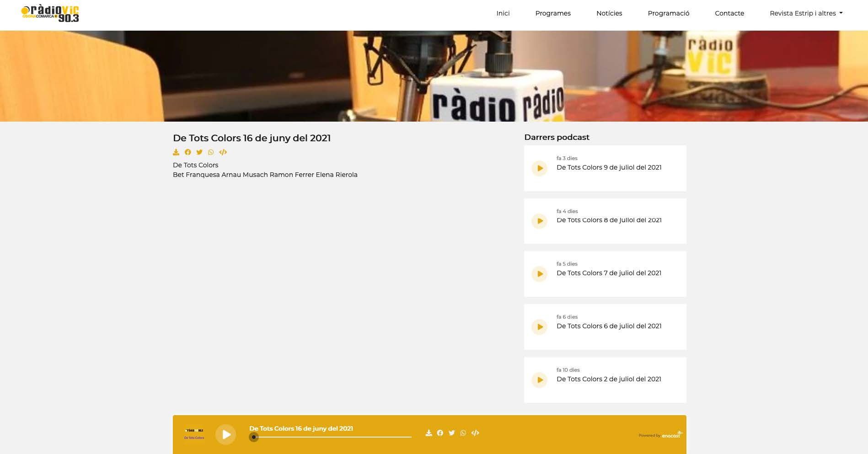The width and height of the screenshot is (868, 454).
Task: Open De Tots Colors 8 de juliol title
Action: (609, 220)
